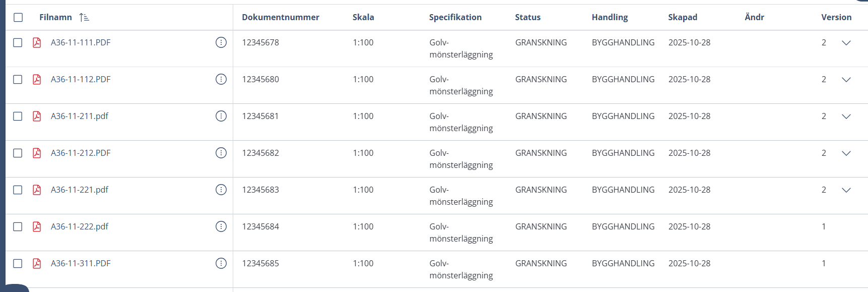Open more options for A36-11-112.PDF
The height and width of the screenshot is (292, 868).
(221, 79)
